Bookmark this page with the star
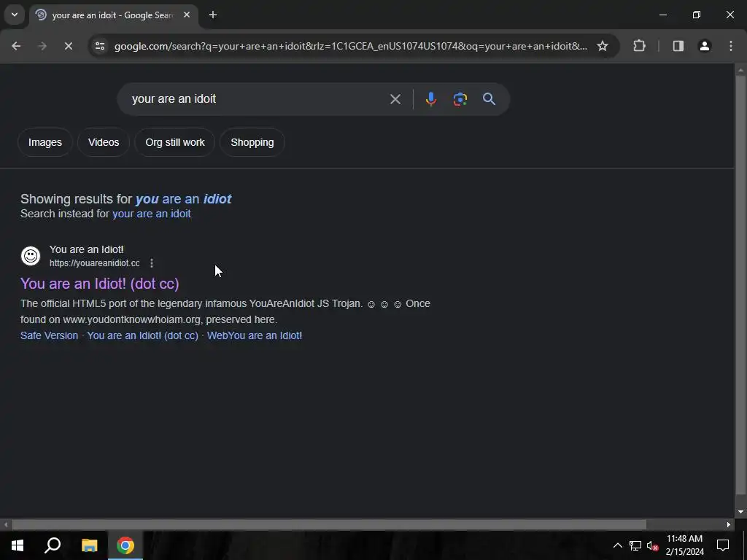 [602, 46]
